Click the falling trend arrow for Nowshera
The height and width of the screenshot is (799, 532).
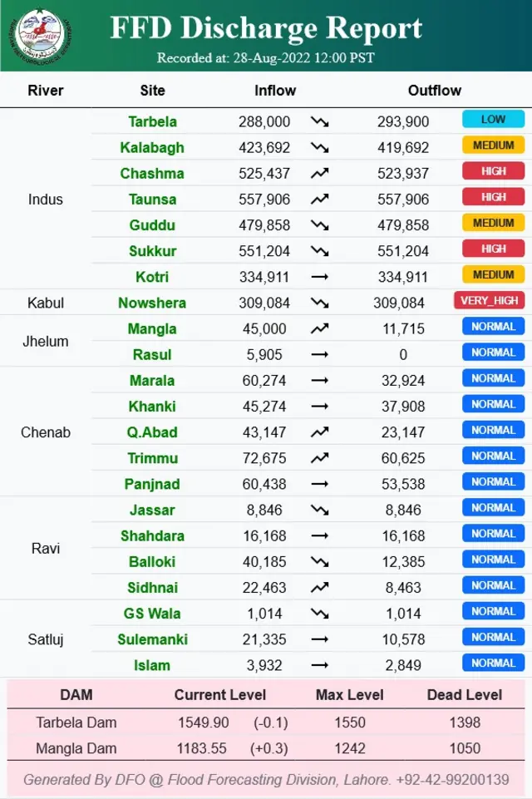point(319,303)
